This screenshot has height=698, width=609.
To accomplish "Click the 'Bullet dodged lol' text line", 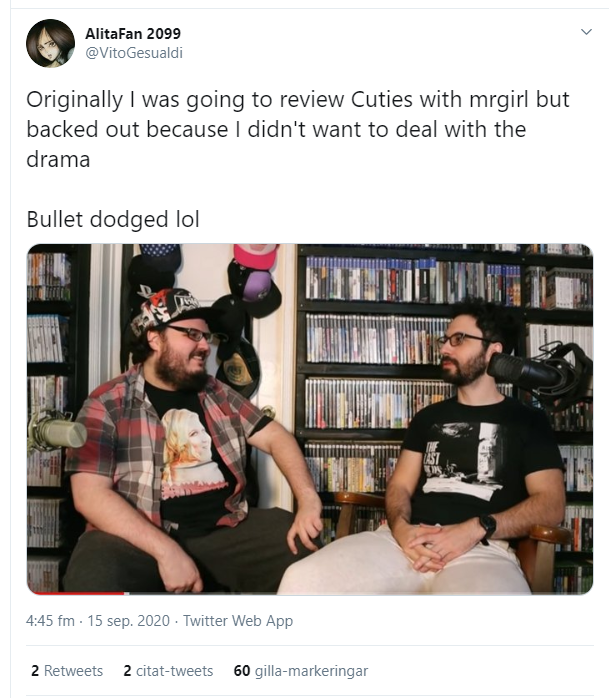I will tap(113, 219).
